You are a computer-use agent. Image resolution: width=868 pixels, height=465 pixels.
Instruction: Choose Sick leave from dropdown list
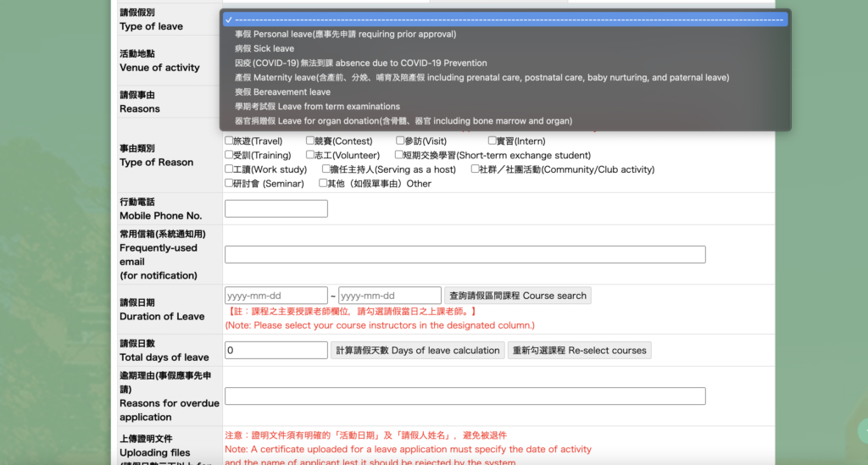[x=264, y=48]
